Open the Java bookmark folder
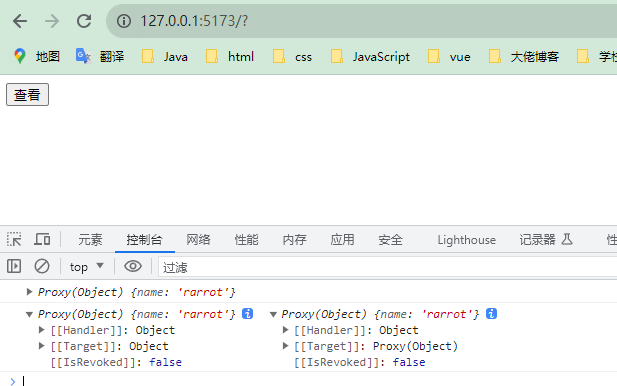The width and height of the screenshot is (617, 386). coord(165,56)
